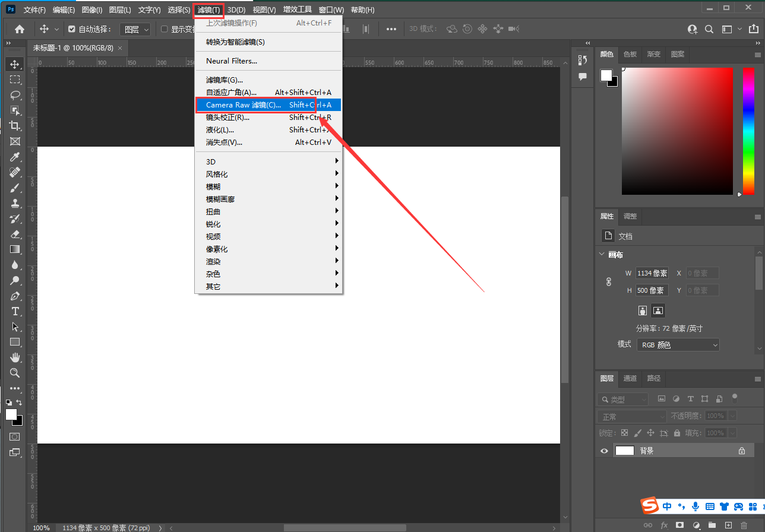
Task: Open the 填充 percentage dropdown arrow
Action: [x=732, y=433]
